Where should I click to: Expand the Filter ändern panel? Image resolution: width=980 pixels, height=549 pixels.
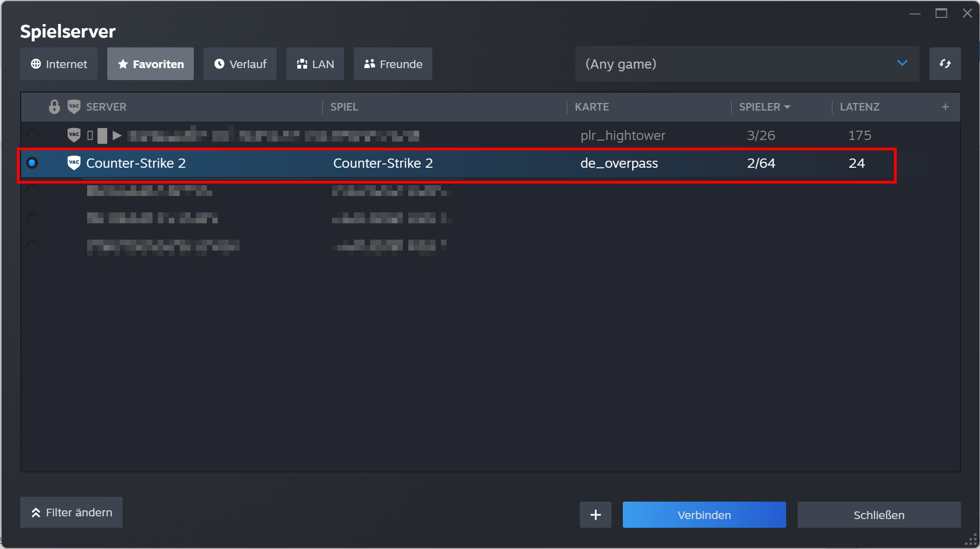[71, 513]
